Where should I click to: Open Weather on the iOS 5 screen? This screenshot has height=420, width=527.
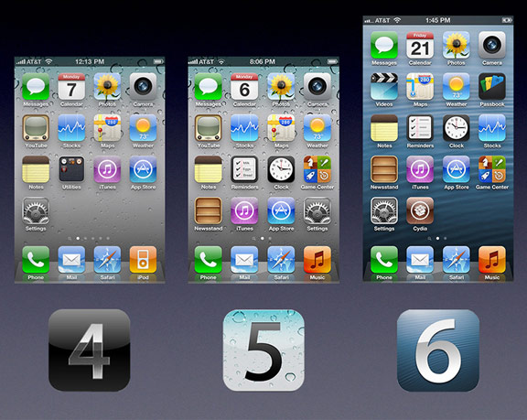(x=317, y=128)
